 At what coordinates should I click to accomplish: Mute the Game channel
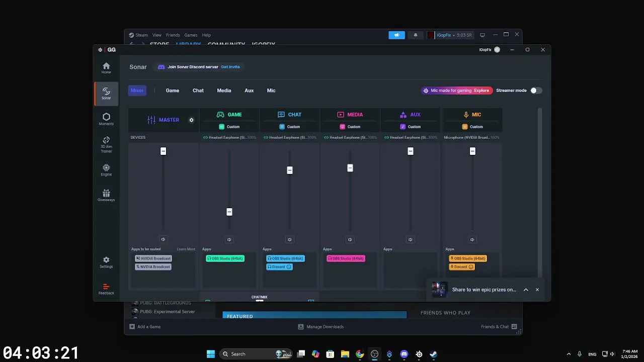point(229,239)
